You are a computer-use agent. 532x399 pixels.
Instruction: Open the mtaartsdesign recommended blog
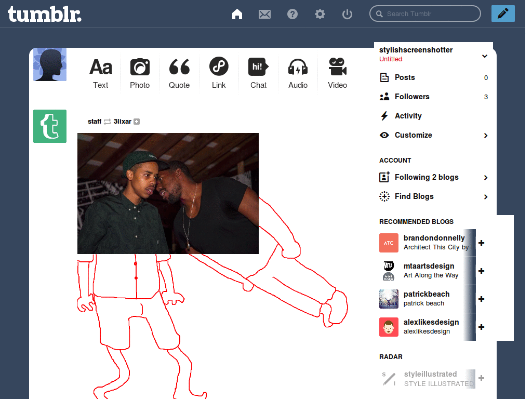(429, 266)
